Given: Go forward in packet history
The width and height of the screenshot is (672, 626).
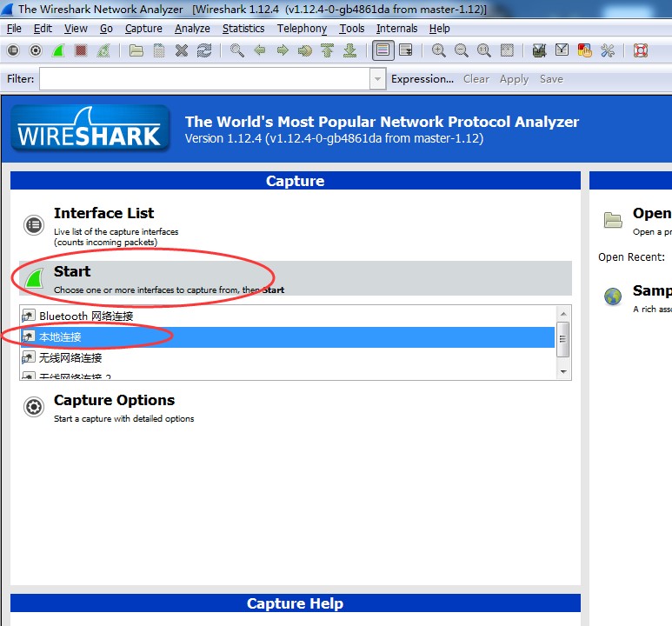Looking at the screenshot, I should click(283, 50).
